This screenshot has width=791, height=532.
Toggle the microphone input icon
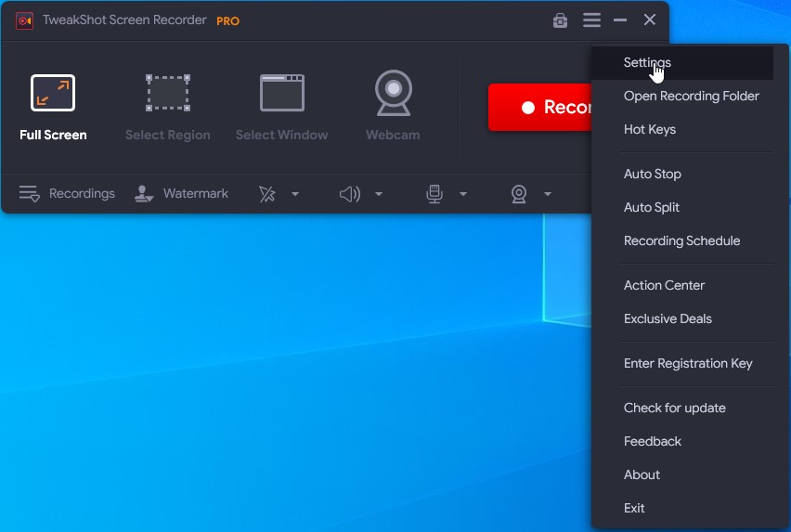point(434,194)
